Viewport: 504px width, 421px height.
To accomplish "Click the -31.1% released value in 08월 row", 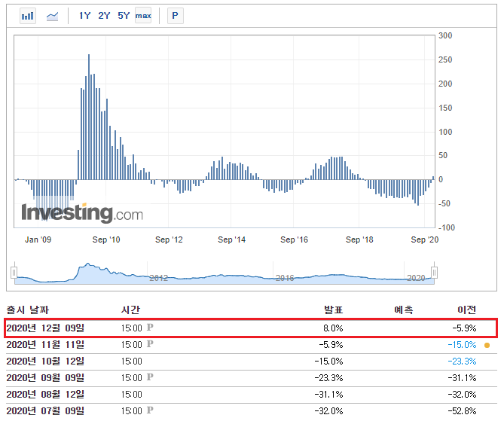I will pos(328,395).
